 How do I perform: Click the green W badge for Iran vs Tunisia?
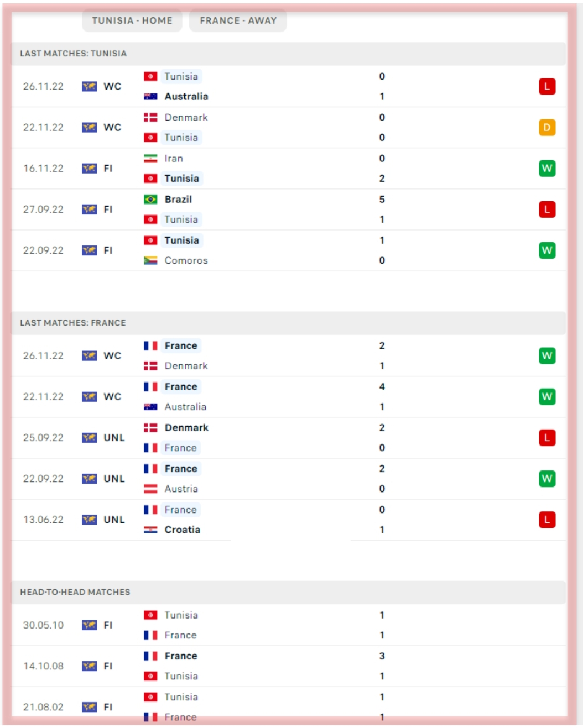click(x=546, y=168)
